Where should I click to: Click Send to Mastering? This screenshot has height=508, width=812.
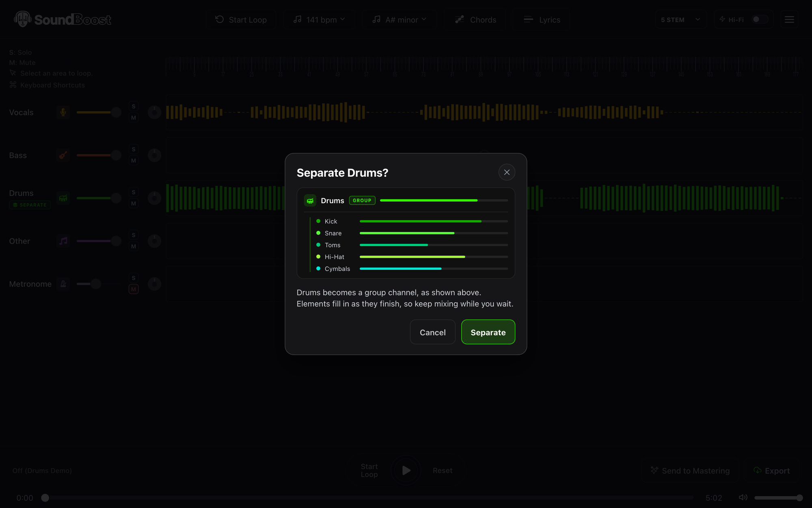coord(690,471)
